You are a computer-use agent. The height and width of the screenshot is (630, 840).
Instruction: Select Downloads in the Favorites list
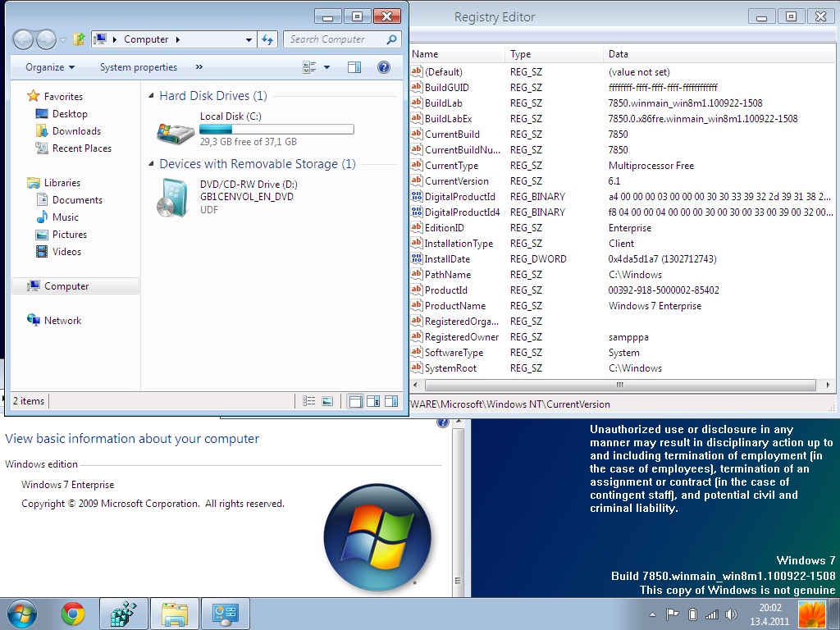point(76,131)
